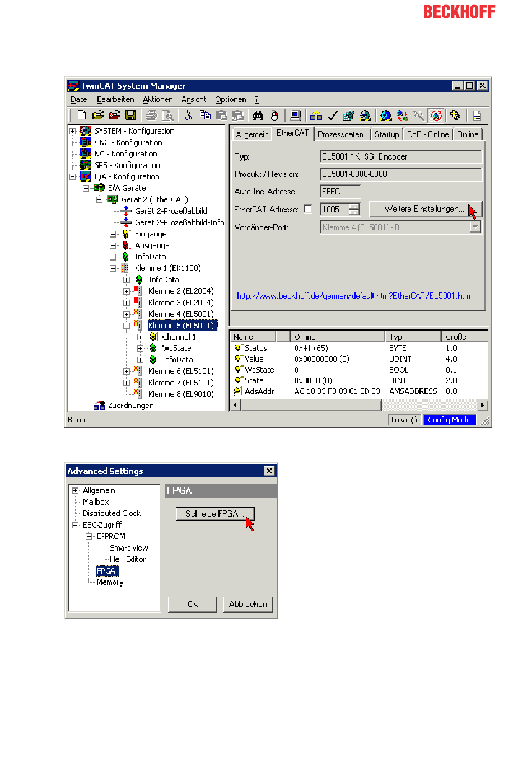The height and width of the screenshot is (767, 532).
Task: Collapse Gerät 2 (EtherCAT) node
Action: pos(99,199)
